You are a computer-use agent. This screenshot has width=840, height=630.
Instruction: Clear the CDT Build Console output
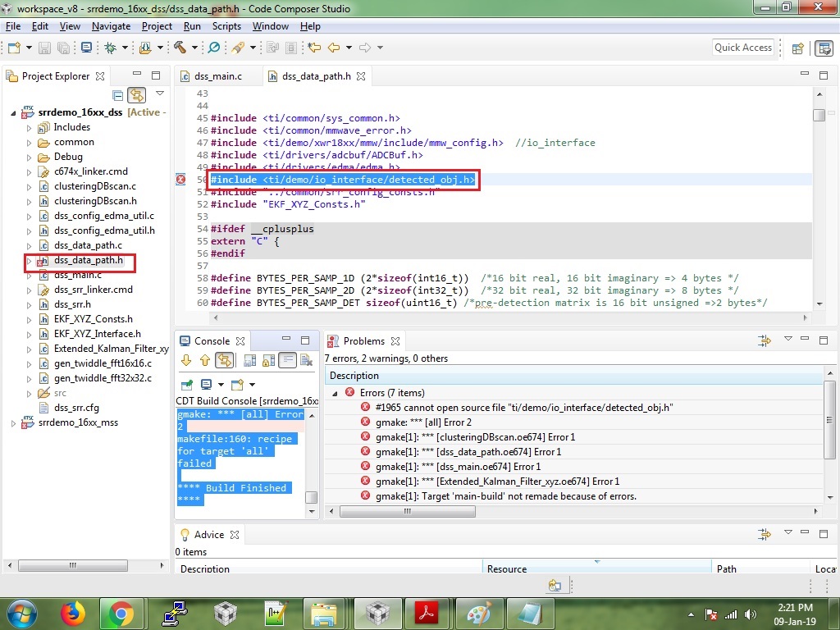click(306, 360)
